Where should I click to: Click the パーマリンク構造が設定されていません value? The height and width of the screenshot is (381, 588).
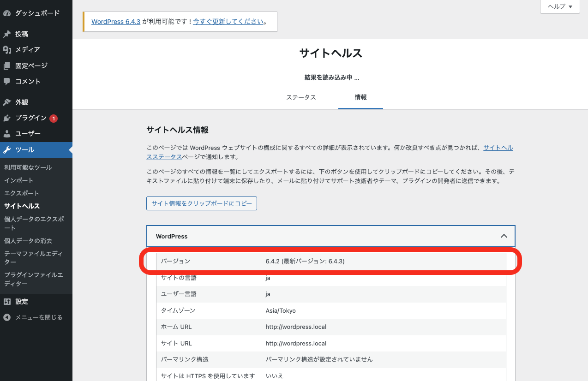(319, 359)
